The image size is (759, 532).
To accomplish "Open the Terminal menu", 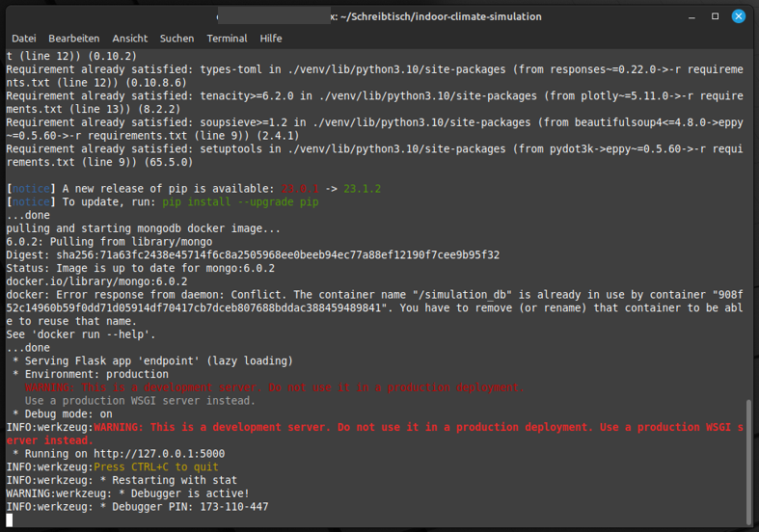I will point(227,39).
